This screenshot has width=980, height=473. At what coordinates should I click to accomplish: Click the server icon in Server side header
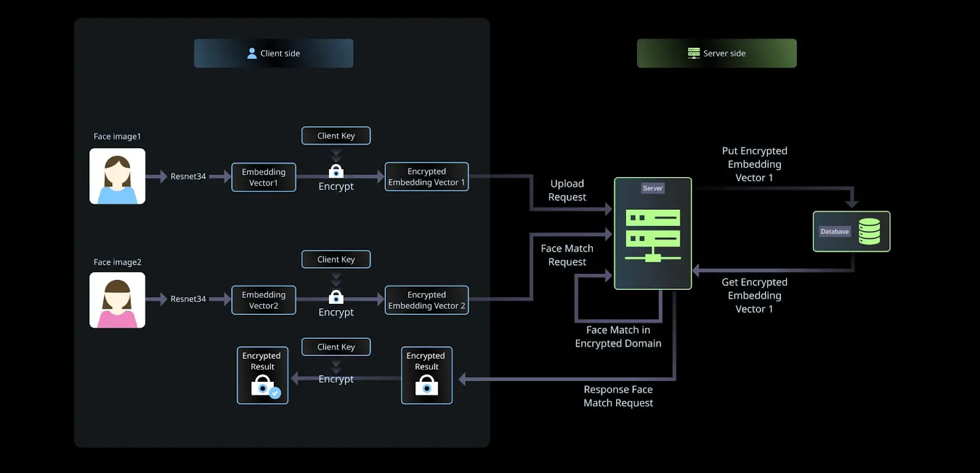[x=693, y=53]
